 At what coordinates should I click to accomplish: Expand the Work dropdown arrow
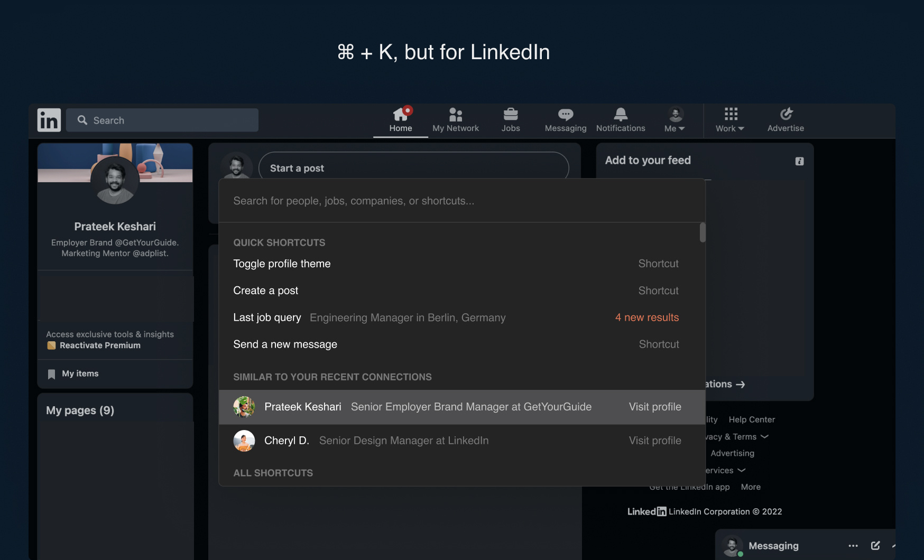click(x=741, y=128)
